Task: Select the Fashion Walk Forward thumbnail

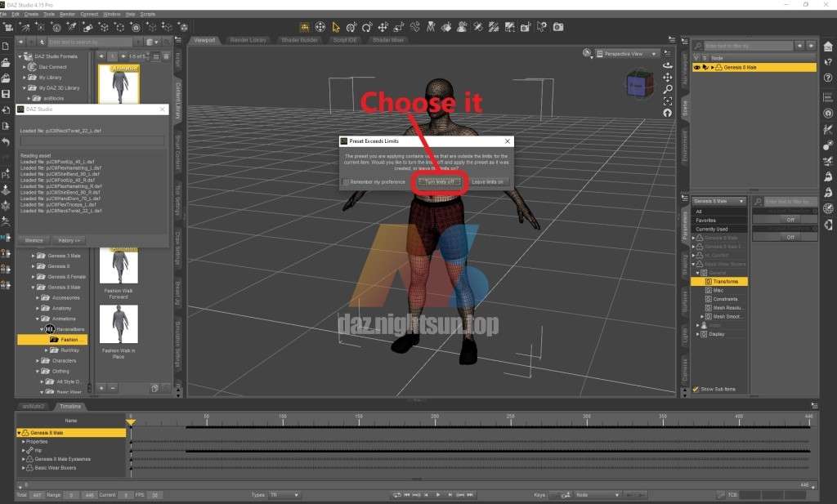Action: 119,265
